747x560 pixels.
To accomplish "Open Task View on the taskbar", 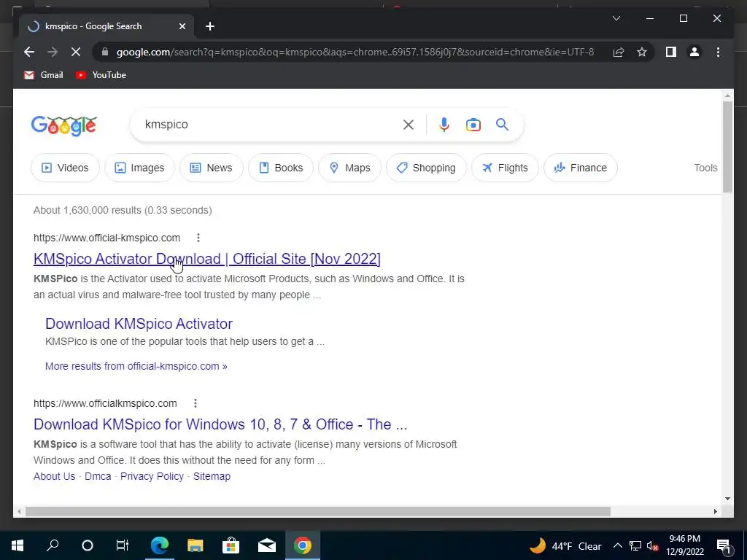I will [123, 545].
